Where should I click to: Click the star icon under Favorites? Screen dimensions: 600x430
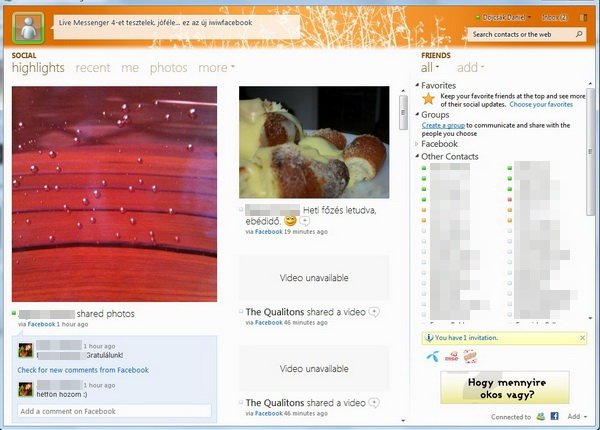point(429,99)
